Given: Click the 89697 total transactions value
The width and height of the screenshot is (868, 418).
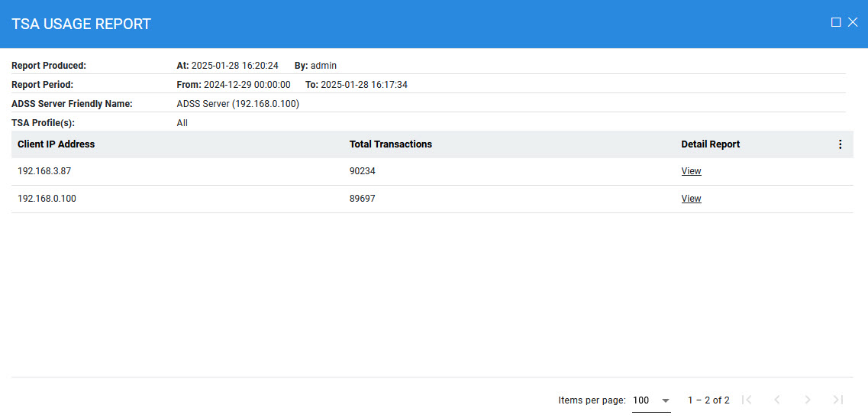Looking at the screenshot, I should point(362,199).
